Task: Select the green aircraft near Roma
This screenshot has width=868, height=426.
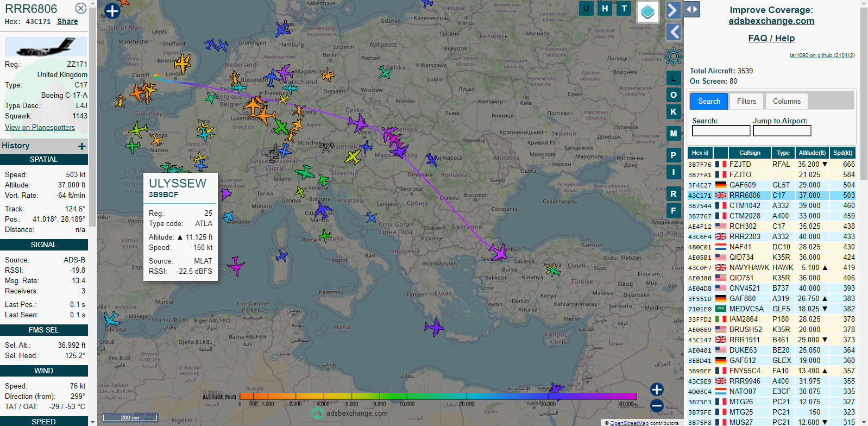Action: coord(325,236)
